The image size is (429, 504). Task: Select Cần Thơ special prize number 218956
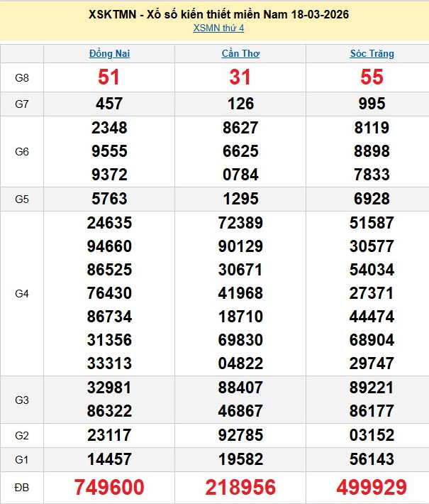pos(240,487)
